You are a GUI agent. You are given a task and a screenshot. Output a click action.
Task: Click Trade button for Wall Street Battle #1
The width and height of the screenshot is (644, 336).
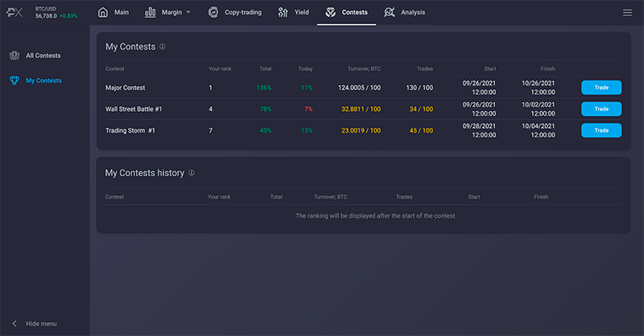[x=601, y=109]
